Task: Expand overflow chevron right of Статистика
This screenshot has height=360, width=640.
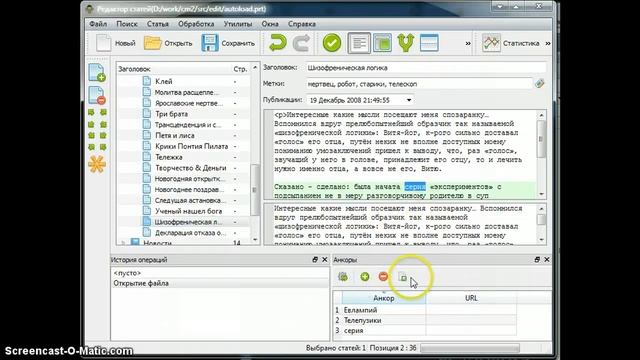Action: tap(548, 43)
